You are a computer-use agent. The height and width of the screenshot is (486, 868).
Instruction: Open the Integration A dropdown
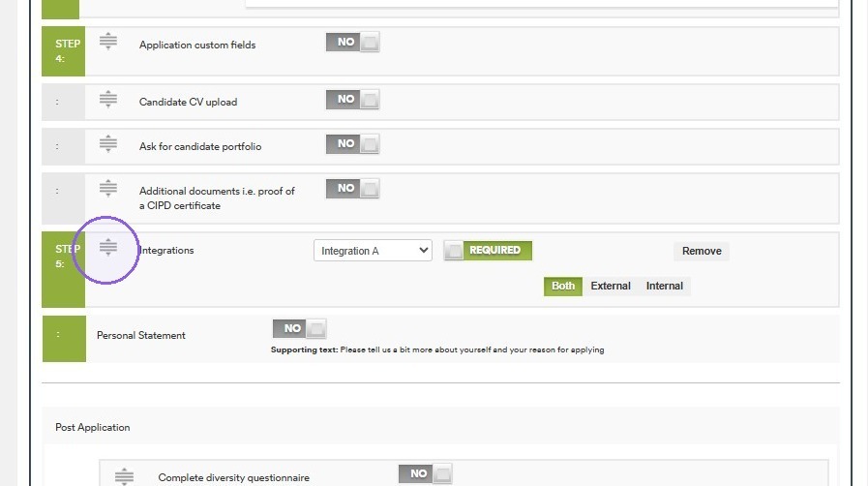pos(373,251)
